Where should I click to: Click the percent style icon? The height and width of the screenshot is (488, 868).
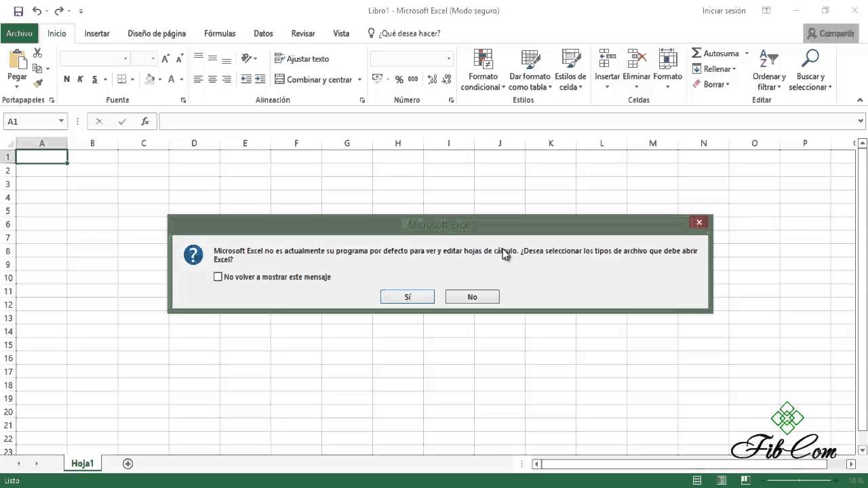point(399,79)
